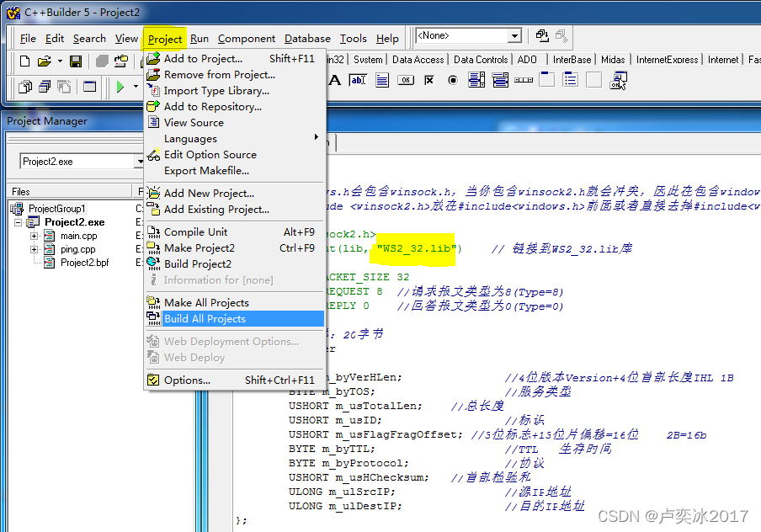This screenshot has height=532, width=761.
Task: Expand the Languages submenu
Action: click(x=235, y=139)
